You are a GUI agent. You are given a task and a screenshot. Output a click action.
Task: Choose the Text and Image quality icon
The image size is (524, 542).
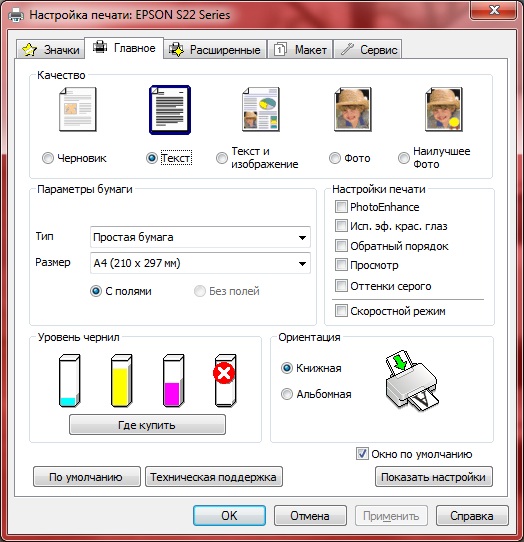(x=261, y=109)
